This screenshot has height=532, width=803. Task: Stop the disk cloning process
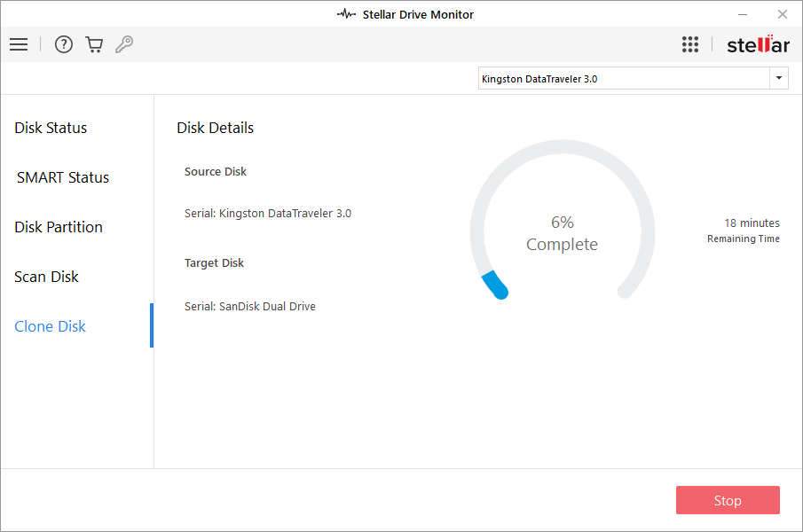pos(728,500)
